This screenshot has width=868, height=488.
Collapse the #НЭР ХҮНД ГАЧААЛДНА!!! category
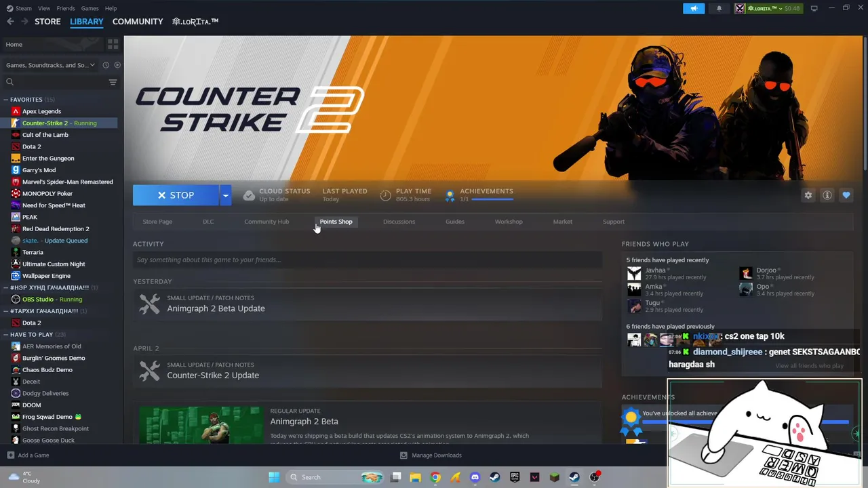pos(5,287)
